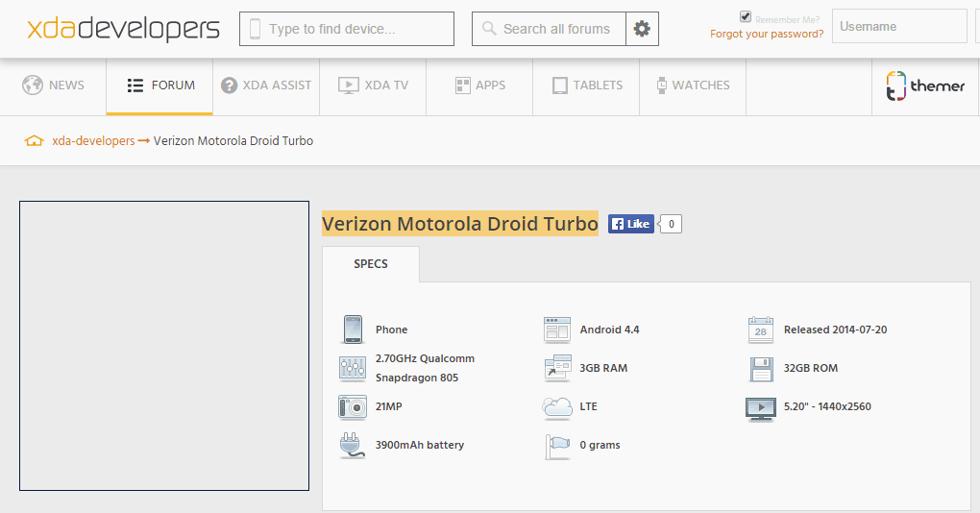The width and height of the screenshot is (980, 513).
Task: Focus the Type to find device field
Action: pos(347,29)
